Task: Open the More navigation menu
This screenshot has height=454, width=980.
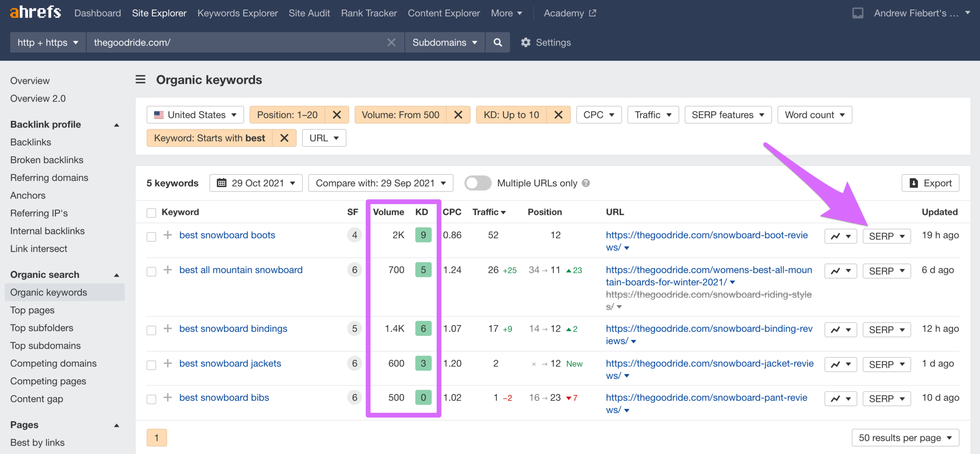Action: click(506, 13)
